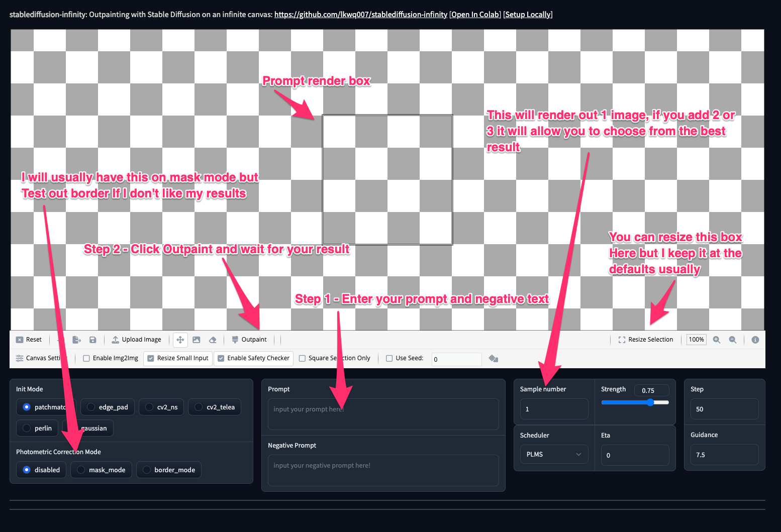Click the Negative Prompt text field

(383, 470)
